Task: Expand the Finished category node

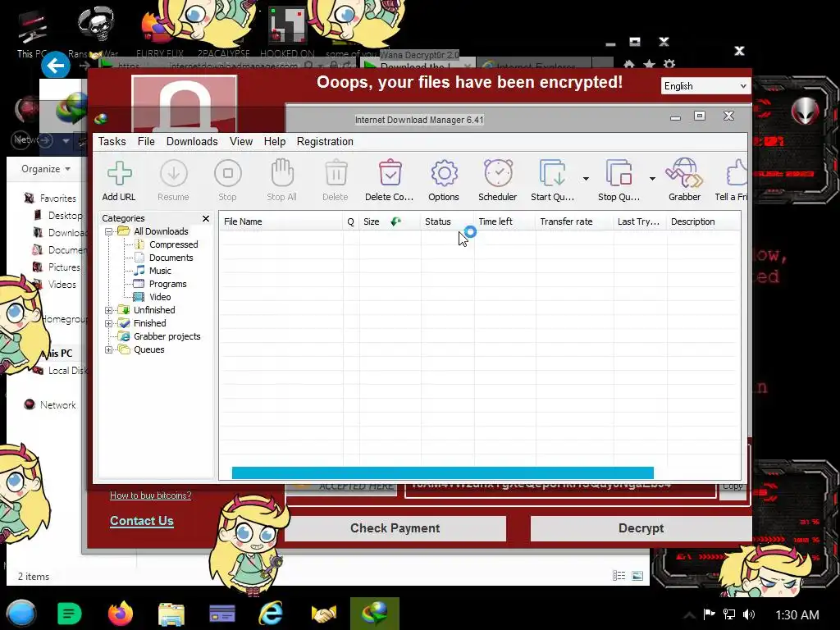Action: pos(109,323)
